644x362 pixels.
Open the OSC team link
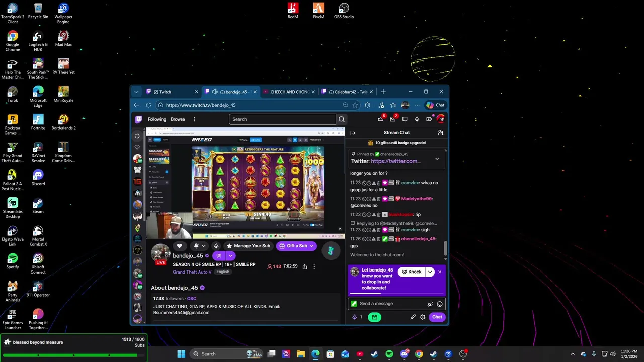coord(192,299)
